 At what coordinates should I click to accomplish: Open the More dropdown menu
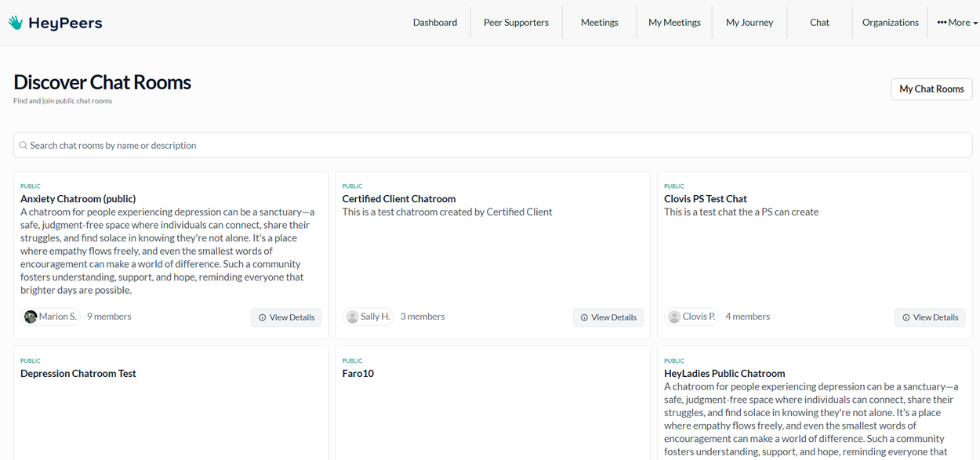(x=957, y=23)
